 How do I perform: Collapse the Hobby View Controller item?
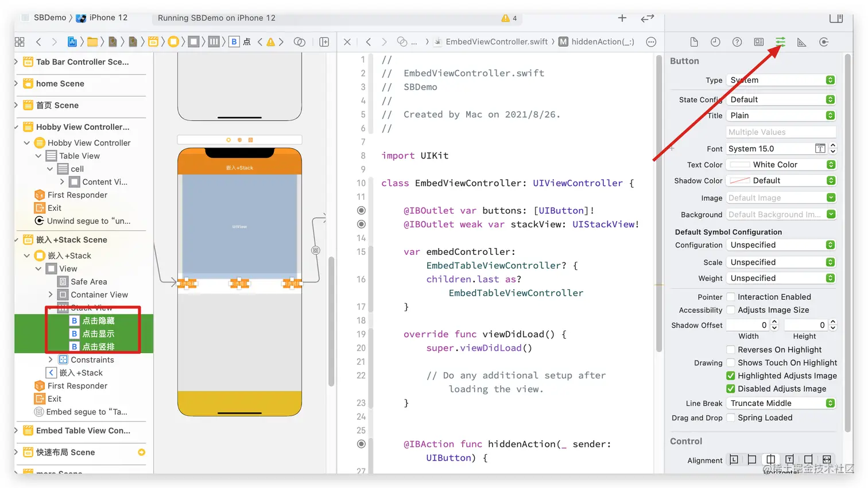point(26,143)
